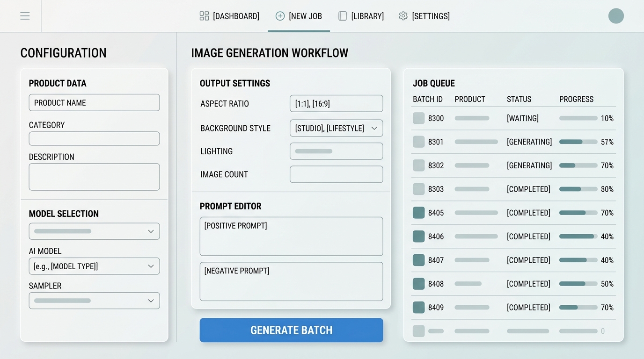Click the [COMPLETED] status of batch 8407
The width and height of the screenshot is (644, 359).
pos(528,260)
